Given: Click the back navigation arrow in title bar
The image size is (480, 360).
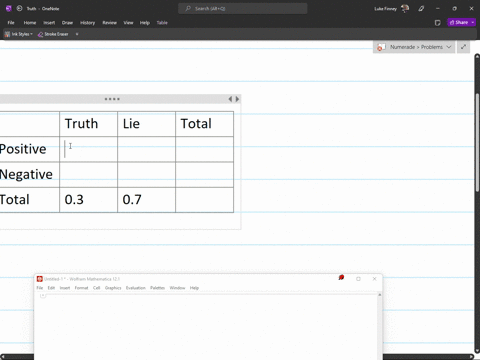Looking at the screenshot, I should pos(19,9).
